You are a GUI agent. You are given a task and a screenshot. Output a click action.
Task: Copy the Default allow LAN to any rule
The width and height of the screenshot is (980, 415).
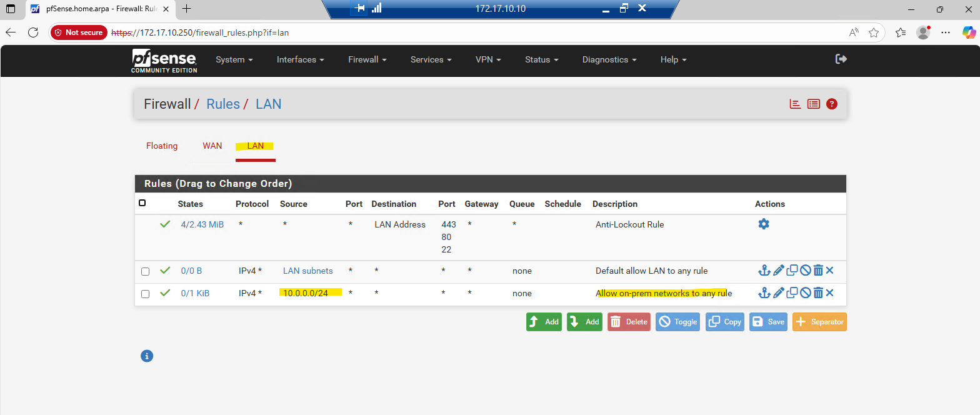pyautogui.click(x=792, y=271)
